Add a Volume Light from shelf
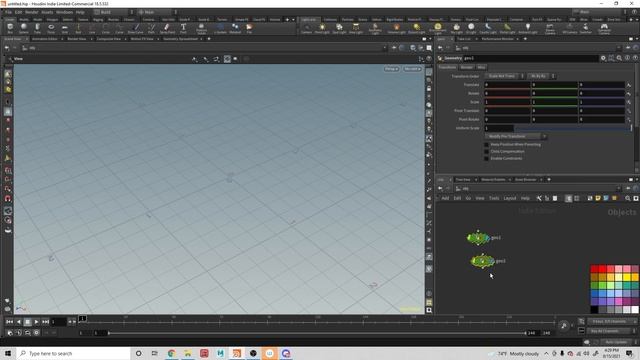Screen dimensions: 640x360 [x=396, y=28]
